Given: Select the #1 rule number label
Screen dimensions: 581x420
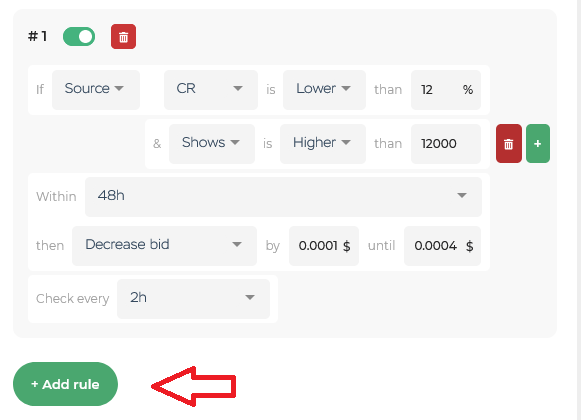Looking at the screenshot, I should pos(37,36).
